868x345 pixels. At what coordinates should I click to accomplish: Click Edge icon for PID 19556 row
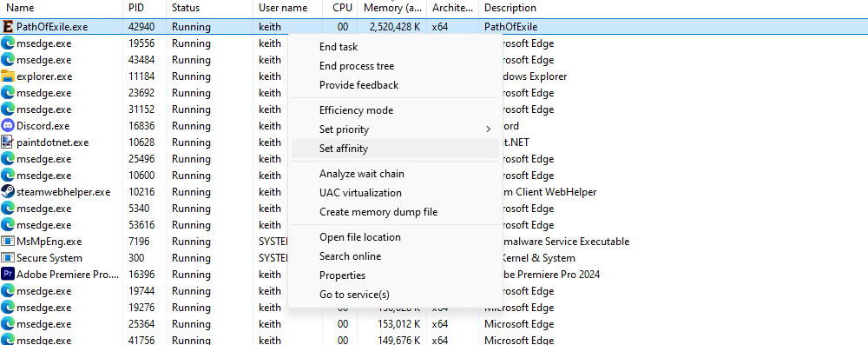click(8, 43)
